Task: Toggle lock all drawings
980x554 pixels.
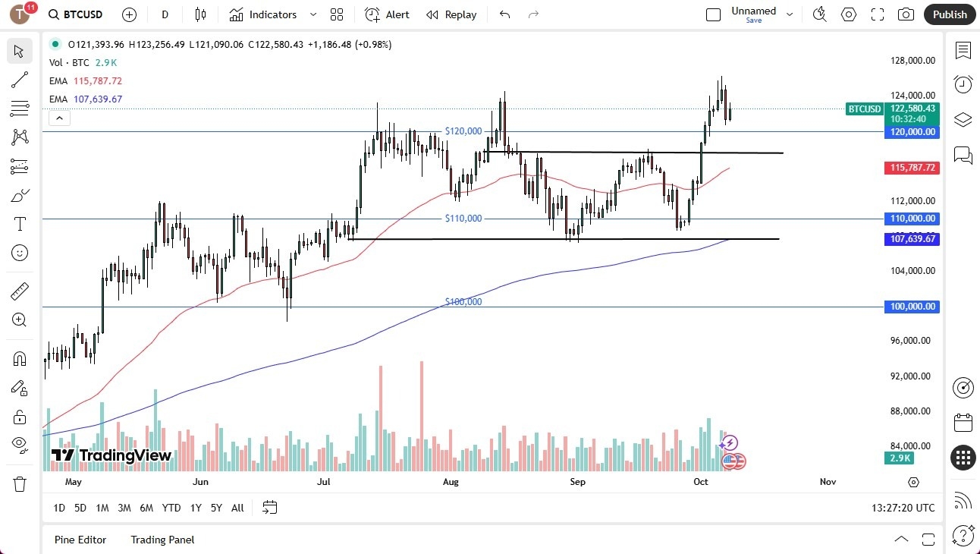Action: [19, 416]
